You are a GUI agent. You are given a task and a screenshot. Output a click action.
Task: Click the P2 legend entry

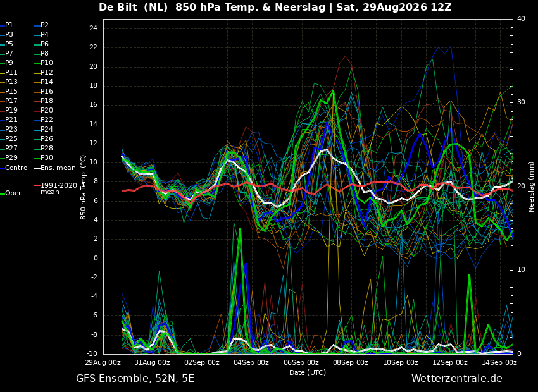click(41, 25)
